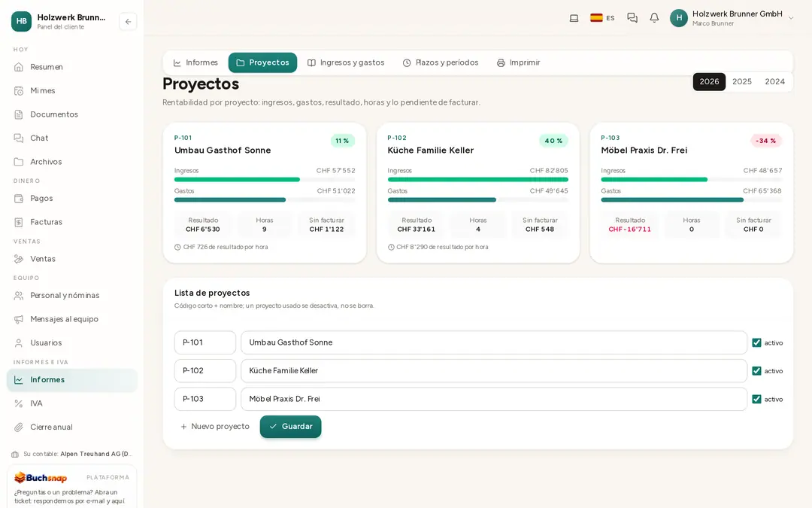Go to Personal y nóminas
Image resolution: width=812 pixels, height=508 pixels.
click(x=72, y=296)
